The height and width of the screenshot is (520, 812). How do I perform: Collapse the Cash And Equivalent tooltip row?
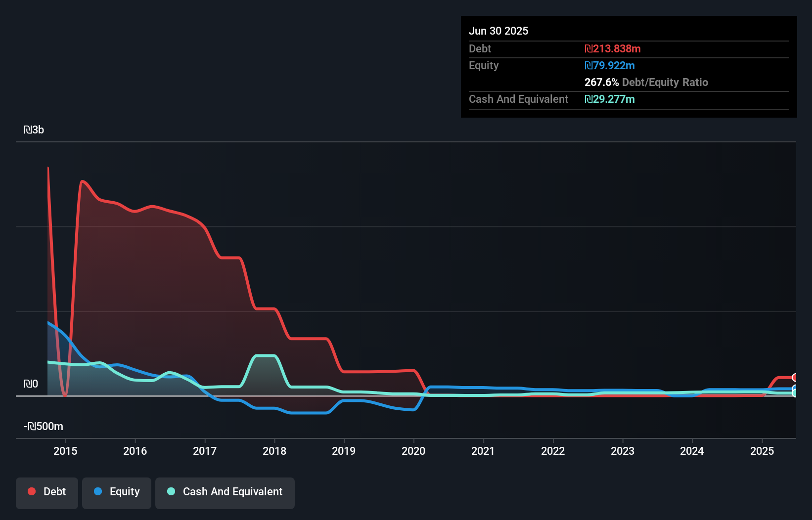click(x=518, y=99)
